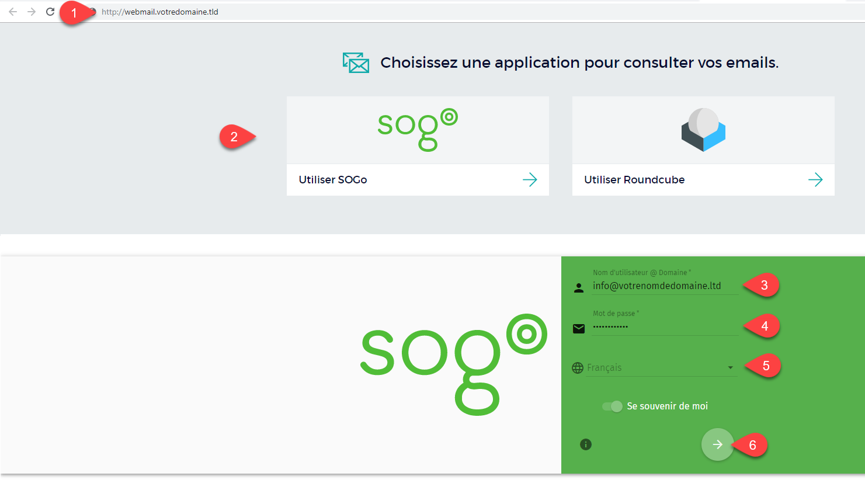865x504 pixels.
Task: Click the arrow next to Utiliser SOGo
Action: point(530,180)
